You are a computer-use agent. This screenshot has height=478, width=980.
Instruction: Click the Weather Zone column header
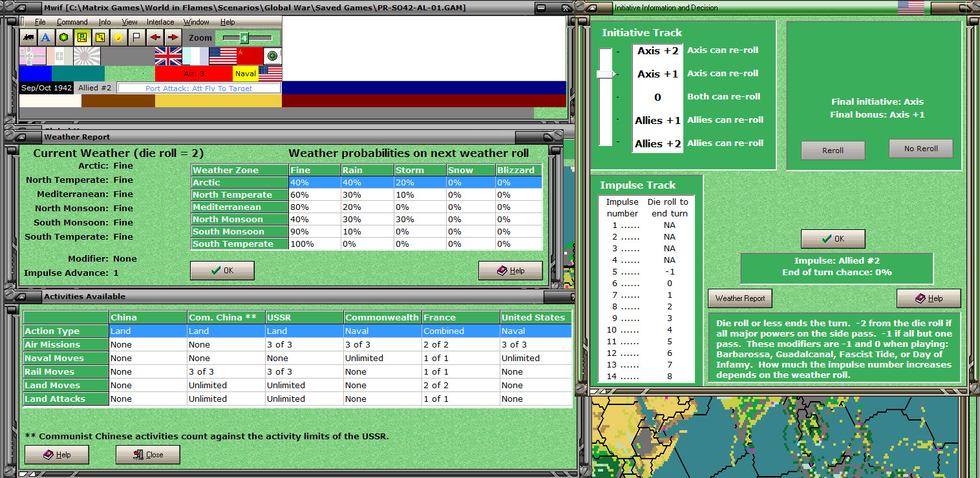240,171
